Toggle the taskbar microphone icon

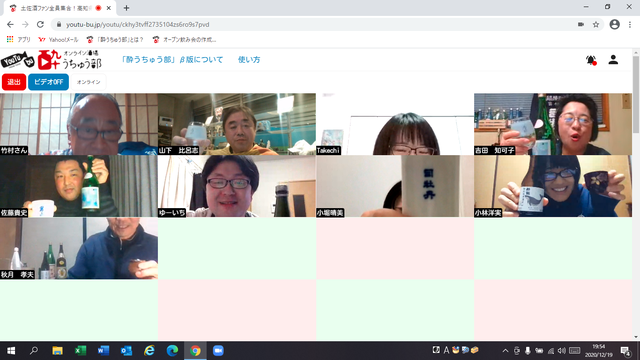[x=527, y=351]
